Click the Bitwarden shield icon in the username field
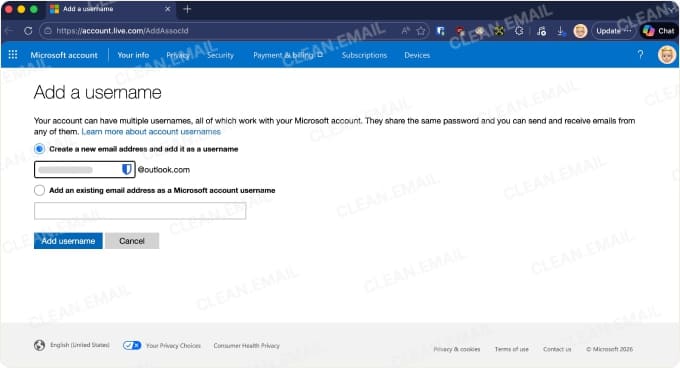Screen dimensions: 680x368 (x=127, y=169)
